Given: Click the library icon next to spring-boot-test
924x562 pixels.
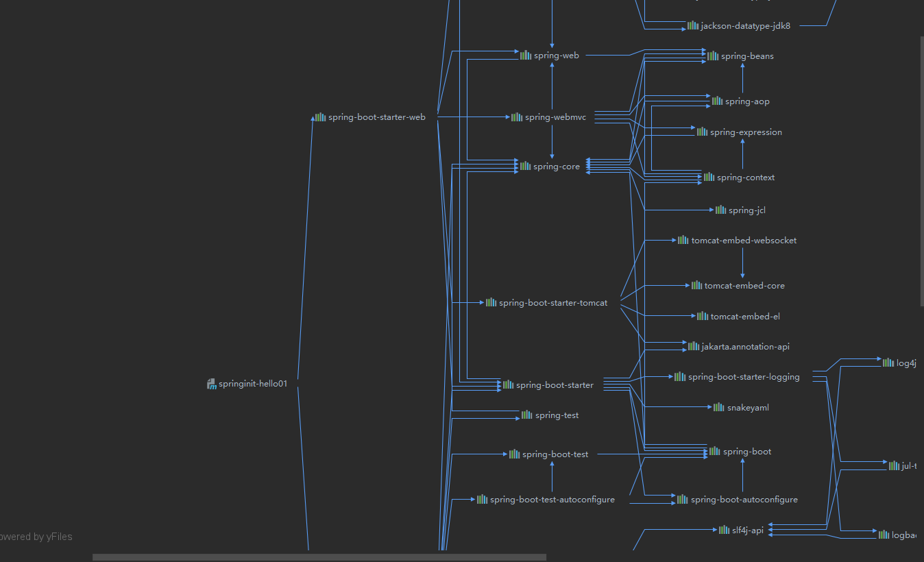Looking at the screenshot, I should 514,454.
